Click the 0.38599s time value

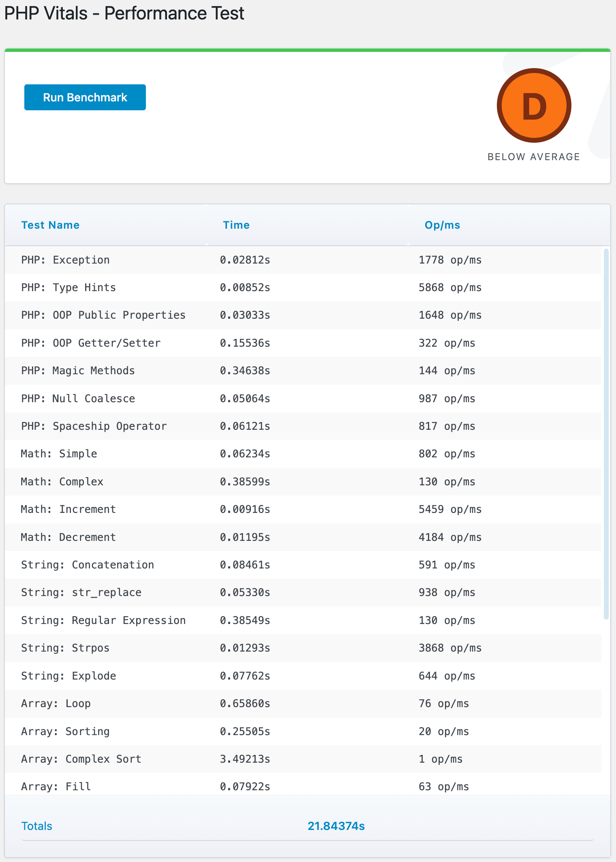click(245, 482)
